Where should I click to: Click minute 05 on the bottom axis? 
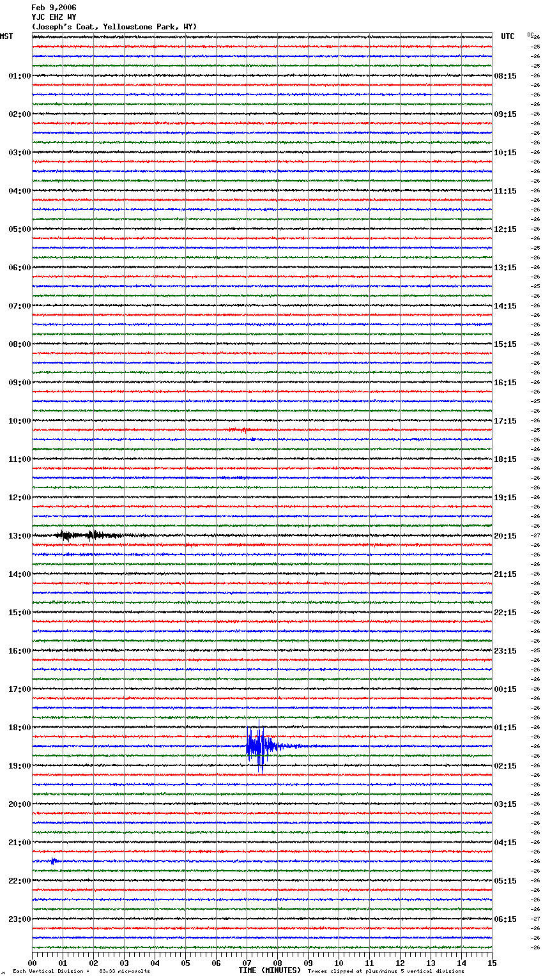point(185,963)
